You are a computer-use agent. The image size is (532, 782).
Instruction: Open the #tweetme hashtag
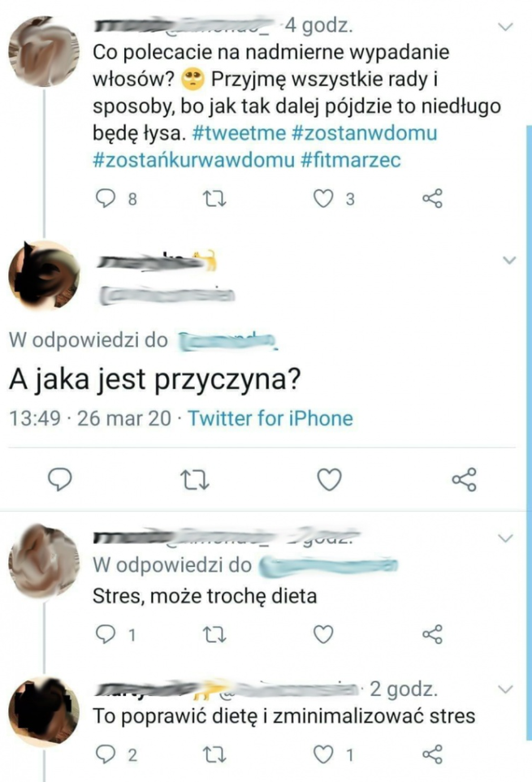click(239, 133)
